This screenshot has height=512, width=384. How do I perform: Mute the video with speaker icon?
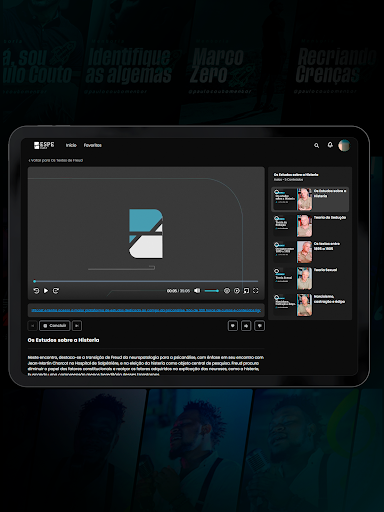197,291
